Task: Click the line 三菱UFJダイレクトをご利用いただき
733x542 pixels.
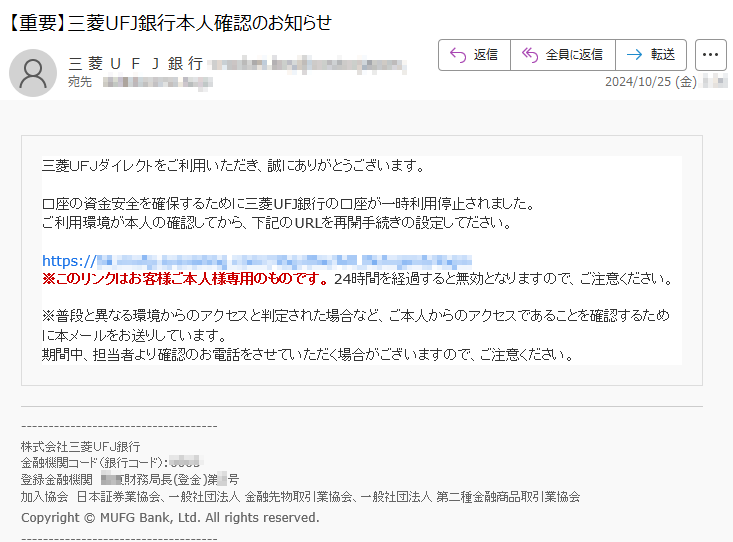Action: [x=233, y=166]
